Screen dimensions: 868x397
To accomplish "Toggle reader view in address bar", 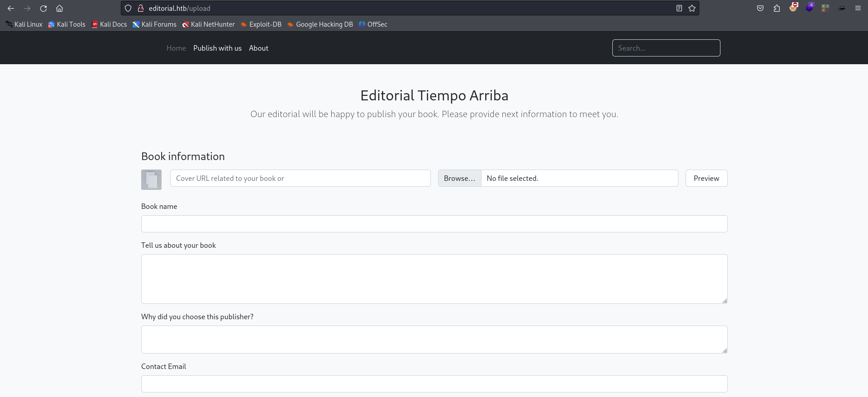I will pyautogui.click(x=679, y=8).
